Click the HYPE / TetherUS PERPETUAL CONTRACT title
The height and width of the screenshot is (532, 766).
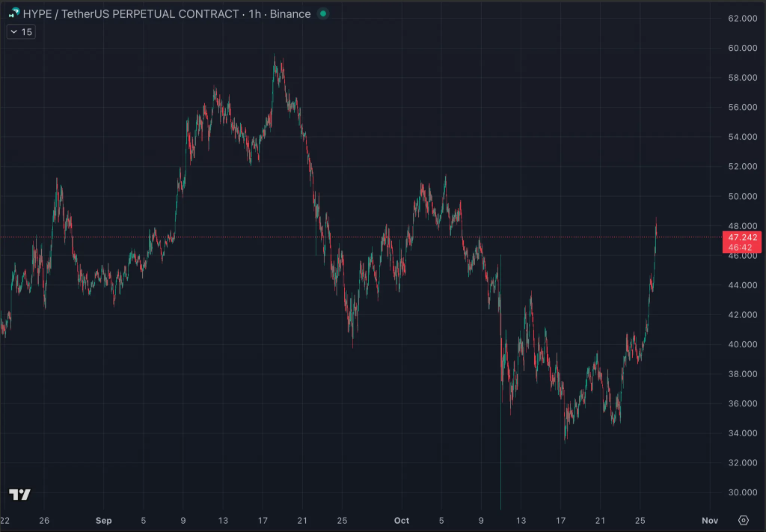pyautogui.click(x=132, y=13)
